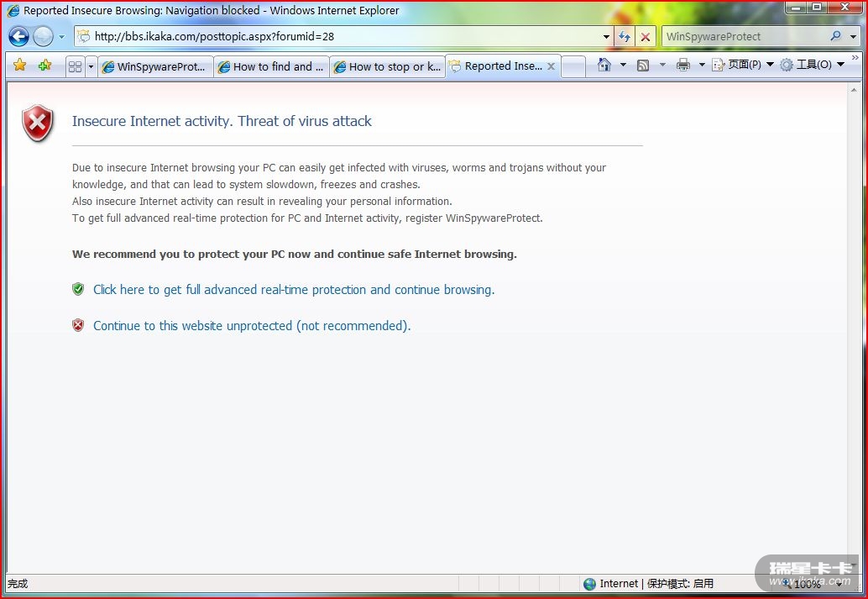This screenshot has width=868, height=599.
Task: Click the Refresh page icon
Action: tap(625, 37)
